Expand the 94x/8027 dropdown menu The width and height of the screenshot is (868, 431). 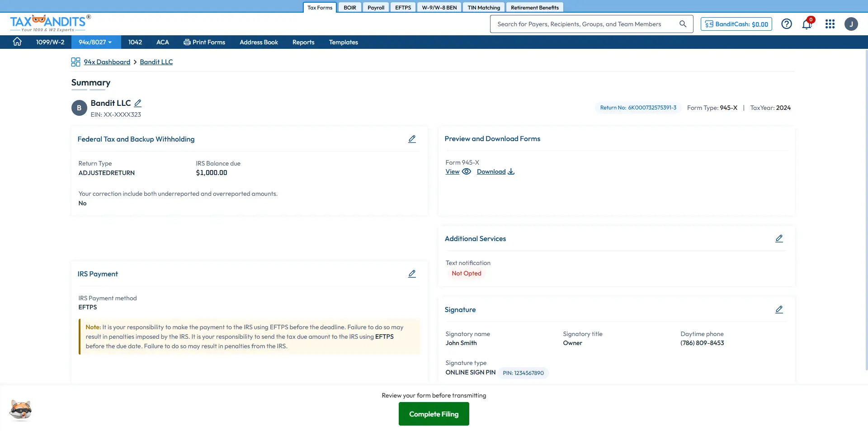point(95,42)
